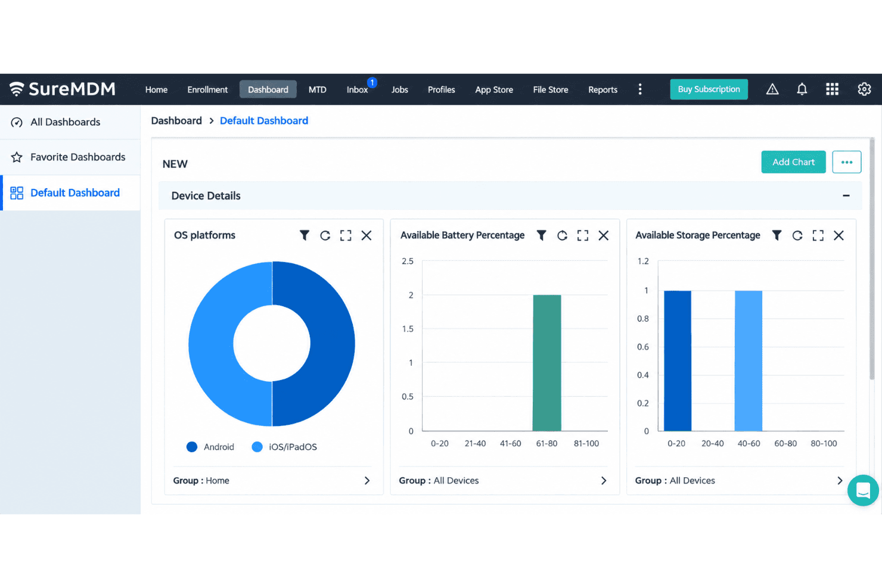
Task: Expand Group chevron under the Battery chart
Action: tap(604, 481)
